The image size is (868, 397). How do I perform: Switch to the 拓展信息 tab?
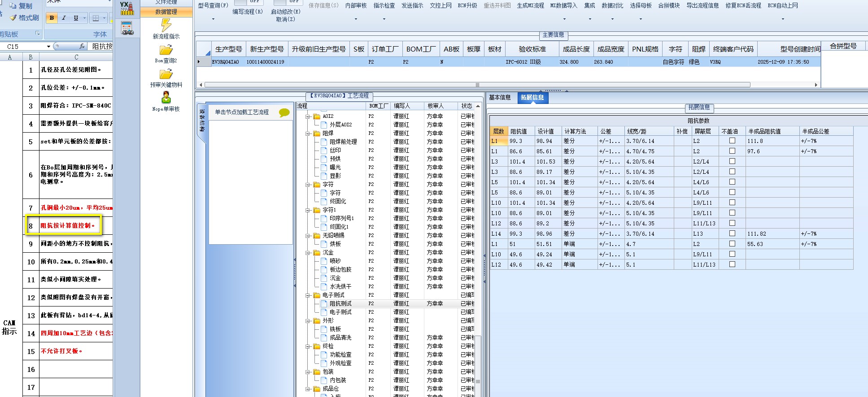click(532, 97)
